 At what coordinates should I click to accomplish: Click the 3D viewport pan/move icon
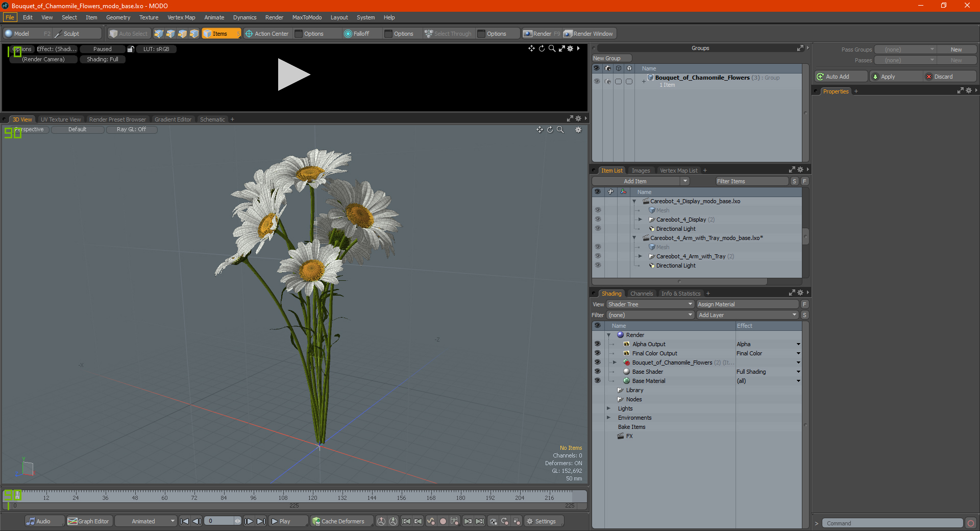(540, 130)
